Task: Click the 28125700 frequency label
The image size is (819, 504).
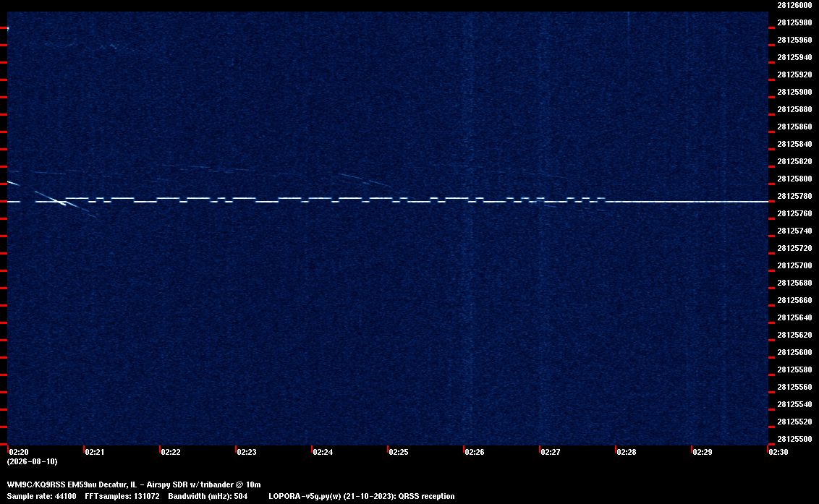Action: [794, 266]
